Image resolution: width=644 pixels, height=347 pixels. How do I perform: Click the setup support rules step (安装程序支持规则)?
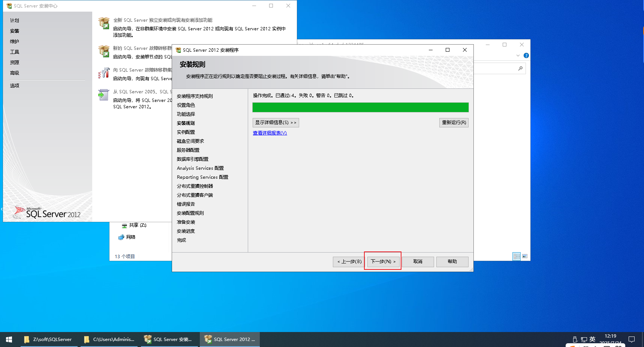pyautogui.click(x=195, y=96)
